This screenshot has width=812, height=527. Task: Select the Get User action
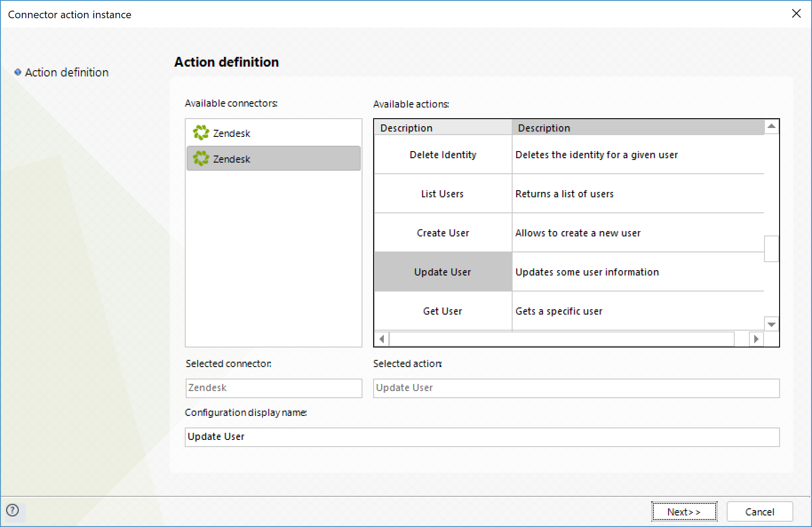[x=443, y=311]
